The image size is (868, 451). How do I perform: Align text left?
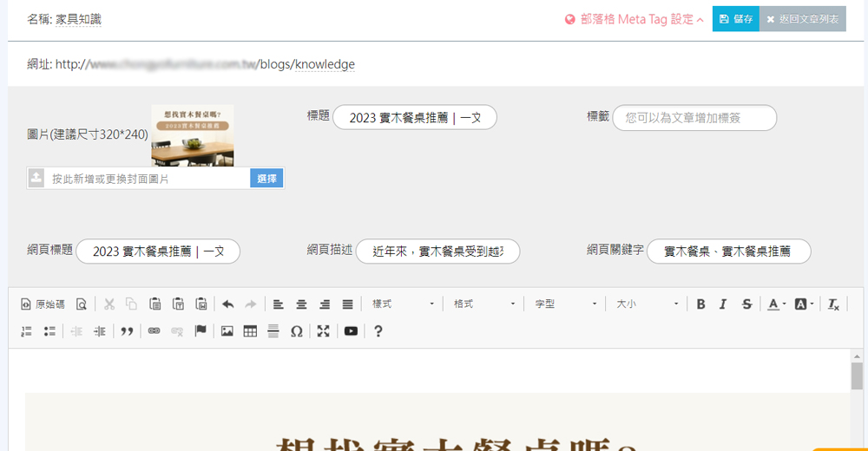click(x=278, y=304)
